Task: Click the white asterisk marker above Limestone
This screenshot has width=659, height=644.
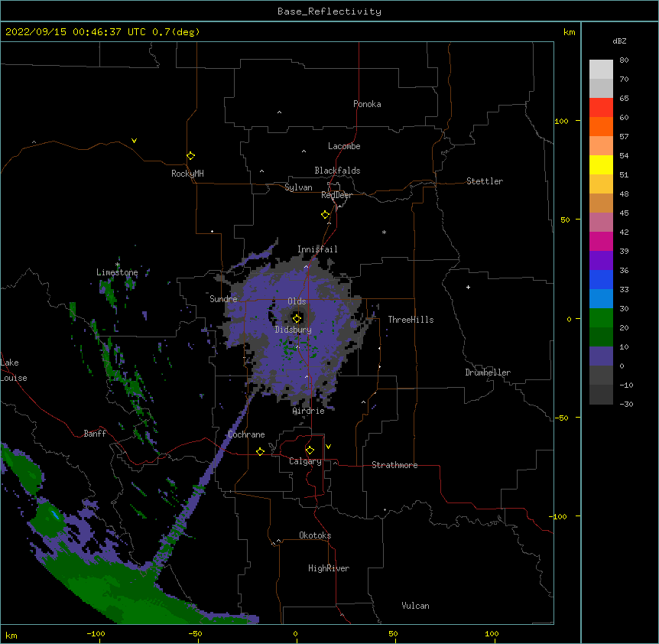Action: coord(118,265)
